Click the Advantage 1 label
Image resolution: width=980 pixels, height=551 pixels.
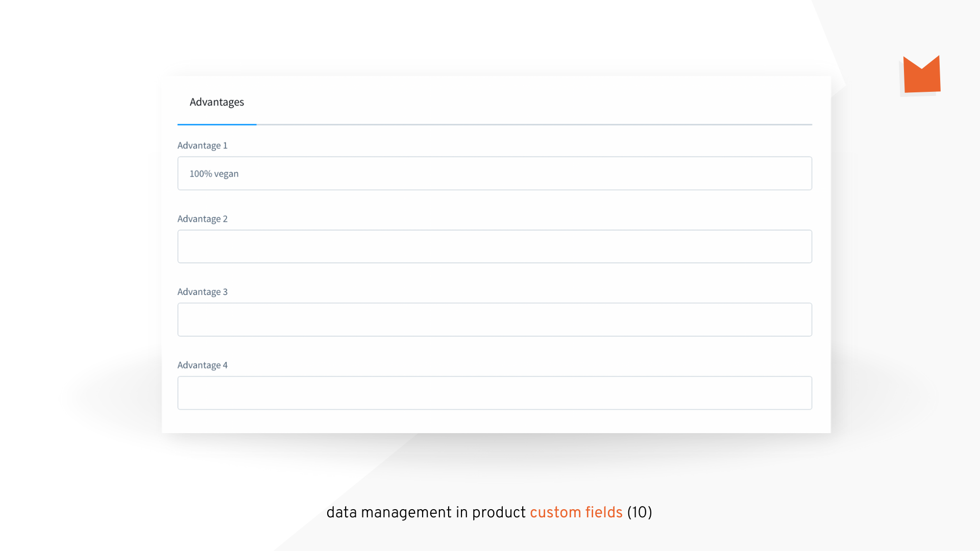point(203,145)
